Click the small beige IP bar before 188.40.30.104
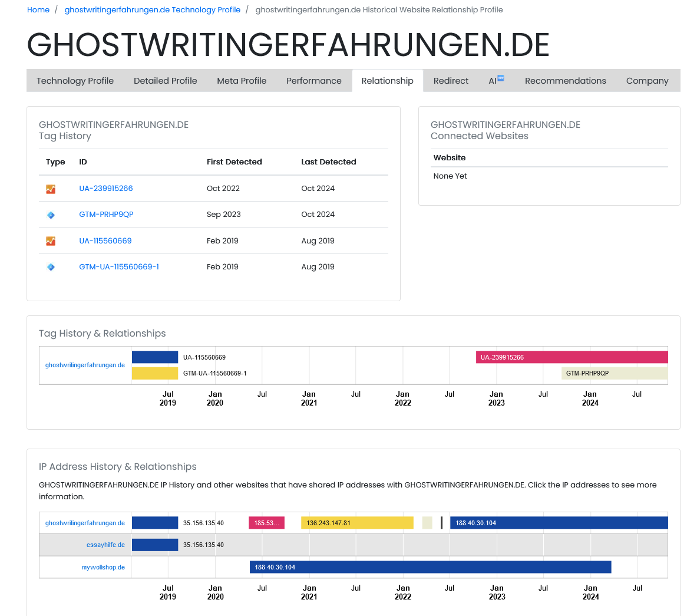Image resolution: width=687 pixels, height=616 pixels. point(427,523)
